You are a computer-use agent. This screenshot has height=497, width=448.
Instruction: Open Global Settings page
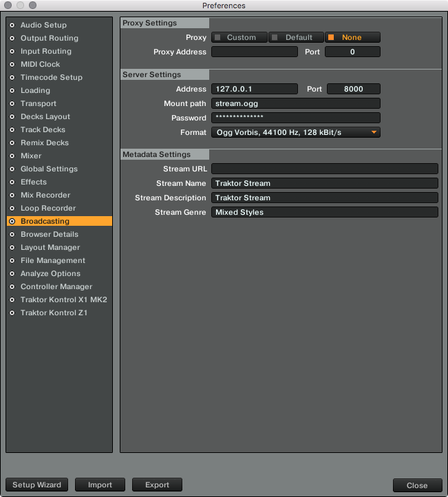pyautogui.click(x=59, y=169)
